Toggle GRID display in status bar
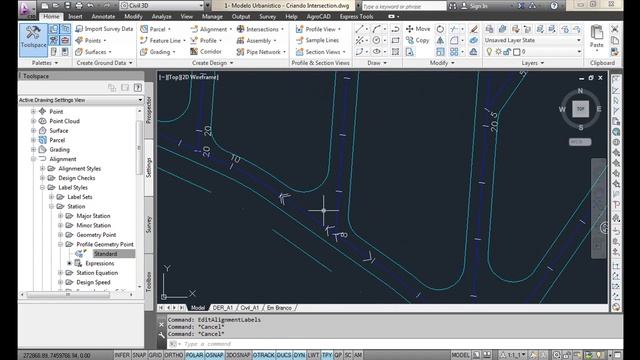The image size is (640, 360). (155, 355)
